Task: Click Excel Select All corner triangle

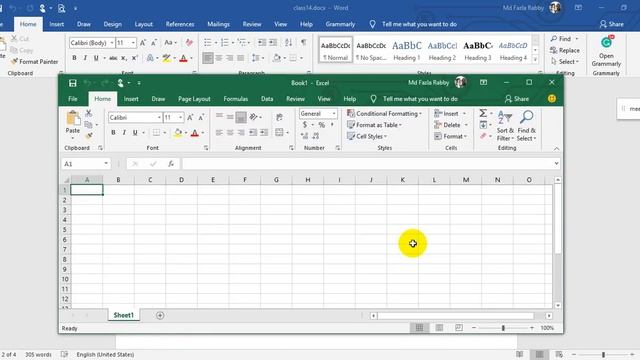Action: (x=66, y=180)
